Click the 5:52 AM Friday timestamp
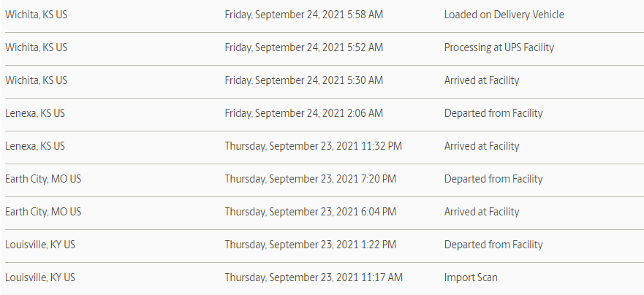This screenshot has height=295, width=644. (304, 48)
